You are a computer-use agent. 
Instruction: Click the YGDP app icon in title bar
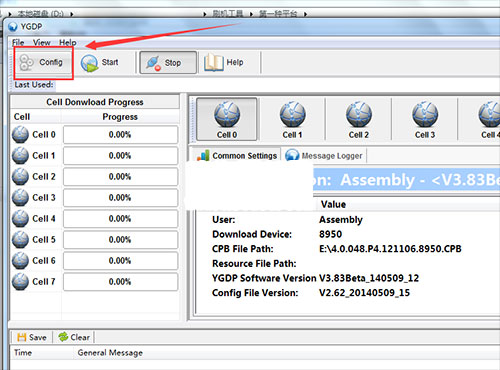point(13,26)
